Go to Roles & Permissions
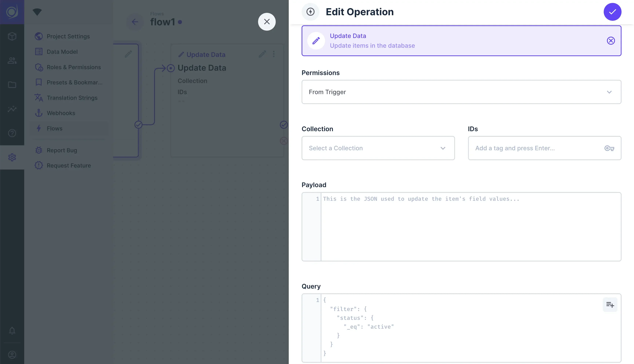 (74, 67)
